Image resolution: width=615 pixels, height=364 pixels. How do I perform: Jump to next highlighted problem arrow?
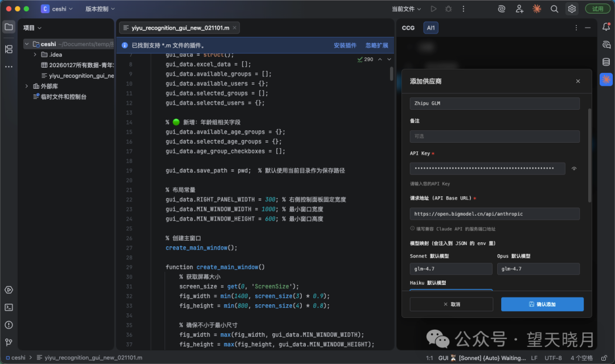click(389, 59)
